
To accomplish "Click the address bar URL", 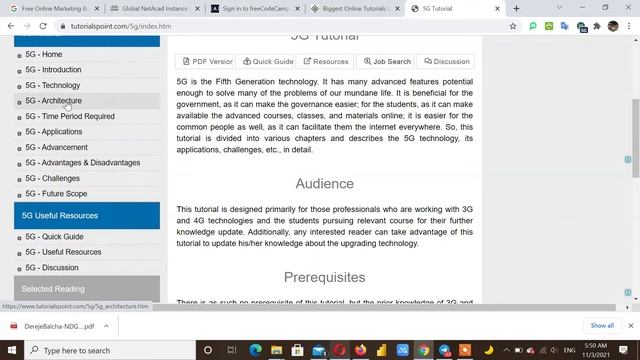I will [121, 26].
